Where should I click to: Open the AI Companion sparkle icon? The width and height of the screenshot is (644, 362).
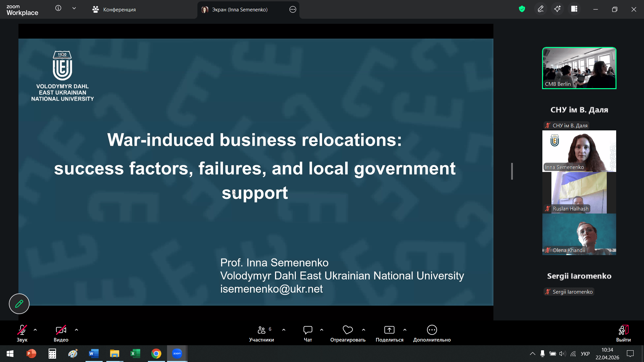[557, 9]
